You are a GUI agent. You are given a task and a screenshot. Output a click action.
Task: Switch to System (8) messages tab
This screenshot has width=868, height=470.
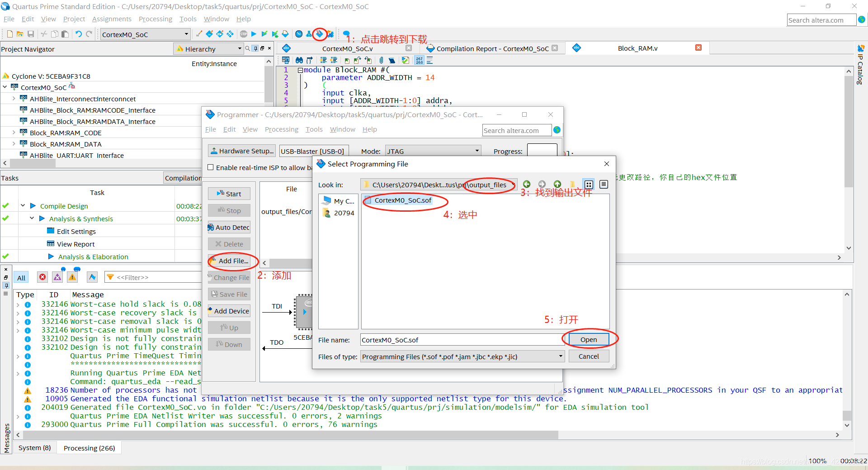tap(34, 448)
